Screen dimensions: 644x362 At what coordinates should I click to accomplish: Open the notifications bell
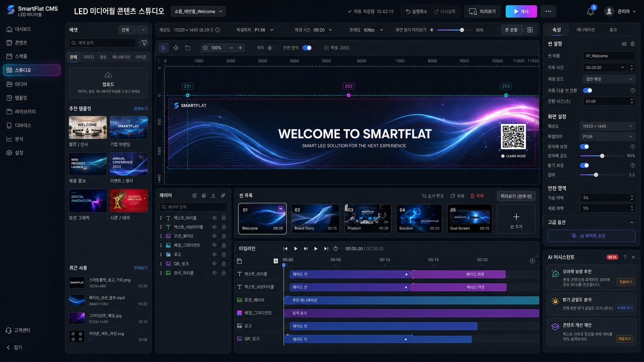(x=590, y=12)
